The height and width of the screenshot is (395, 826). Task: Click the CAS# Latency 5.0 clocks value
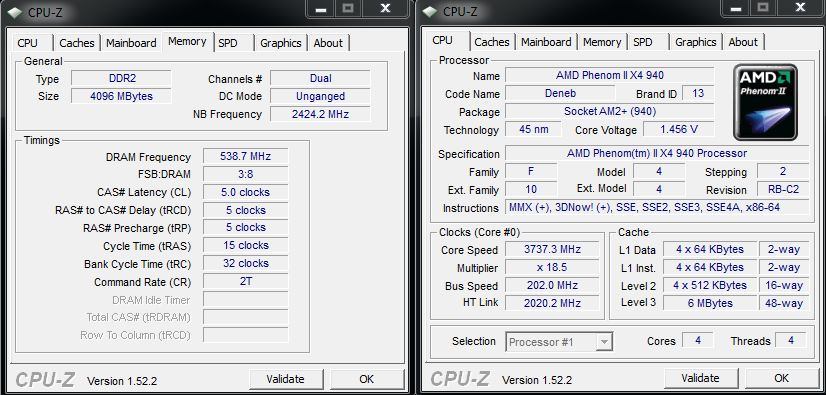[x=246, y=192]
